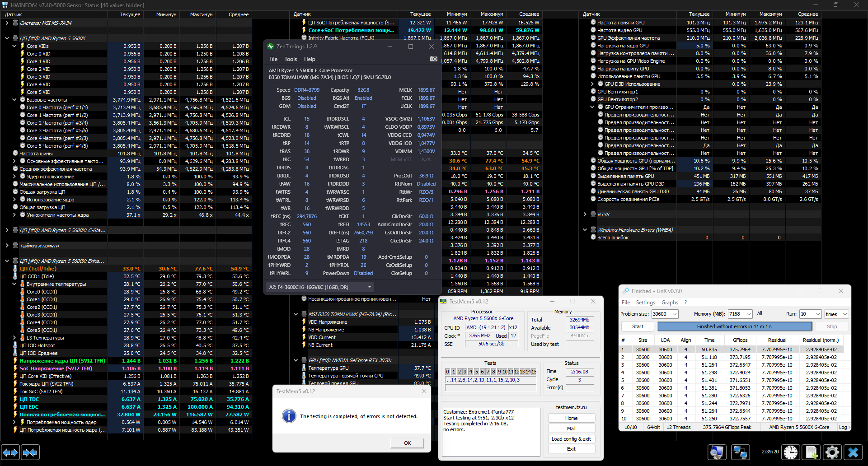The image size is (868, 466).
Task: Open HWiNFO sensor settings gear icon
Action: pyautogui.click(x=832, y=452)
